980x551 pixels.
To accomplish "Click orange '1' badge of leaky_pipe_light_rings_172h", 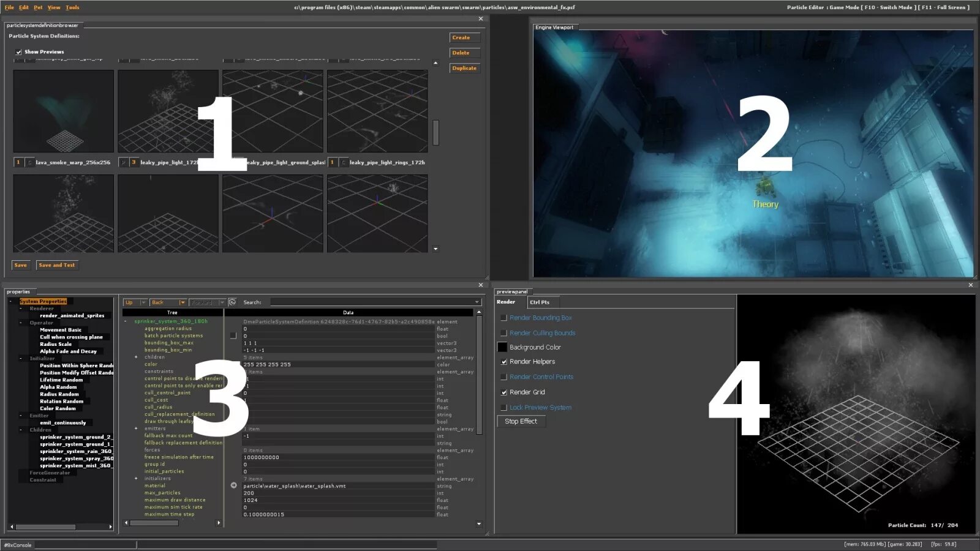I will (x=332, y=162).
